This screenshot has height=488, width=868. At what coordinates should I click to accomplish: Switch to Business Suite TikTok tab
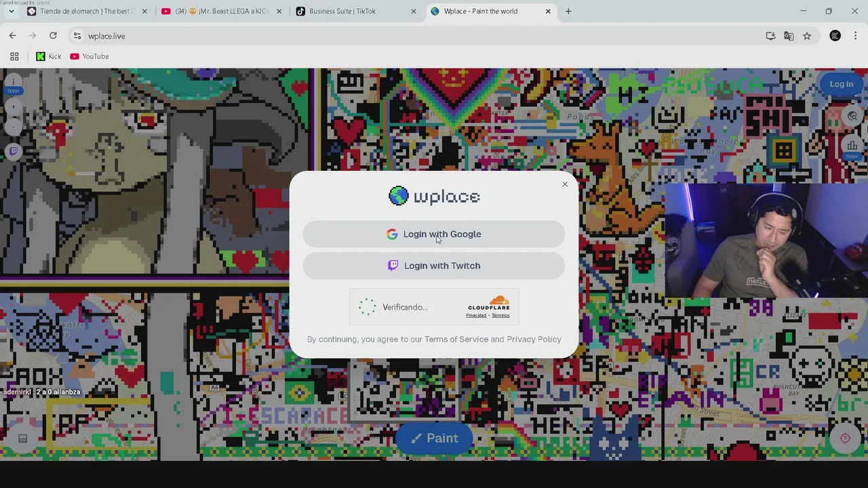(x=356, y=12)
